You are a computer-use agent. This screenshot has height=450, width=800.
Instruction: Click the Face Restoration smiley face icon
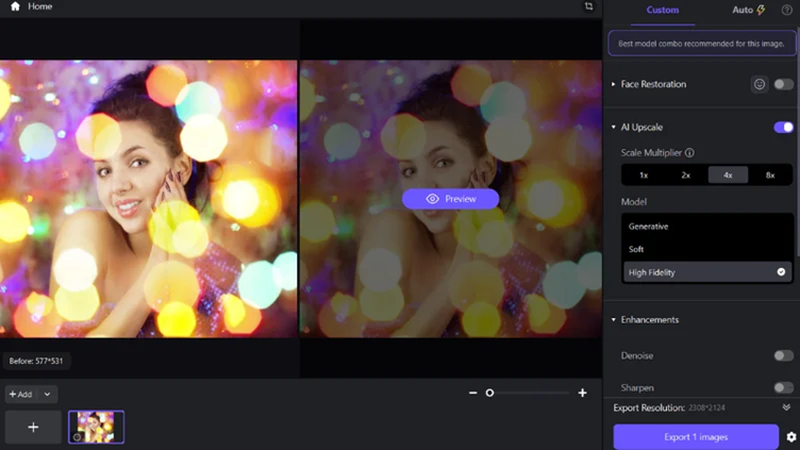pos(759,84)
